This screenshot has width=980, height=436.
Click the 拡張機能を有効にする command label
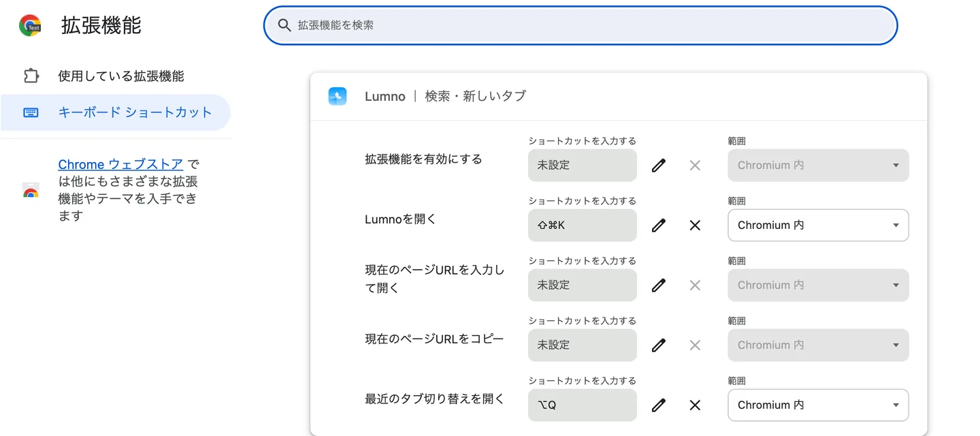tap(423, 159)
